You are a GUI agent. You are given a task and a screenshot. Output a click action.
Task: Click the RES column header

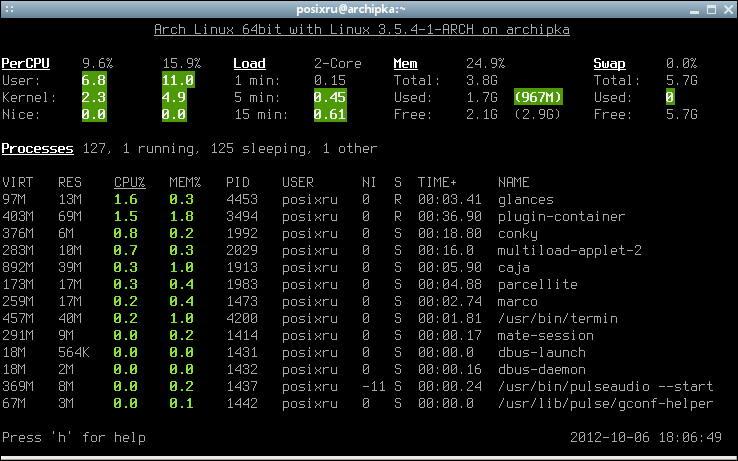point(70,182)
